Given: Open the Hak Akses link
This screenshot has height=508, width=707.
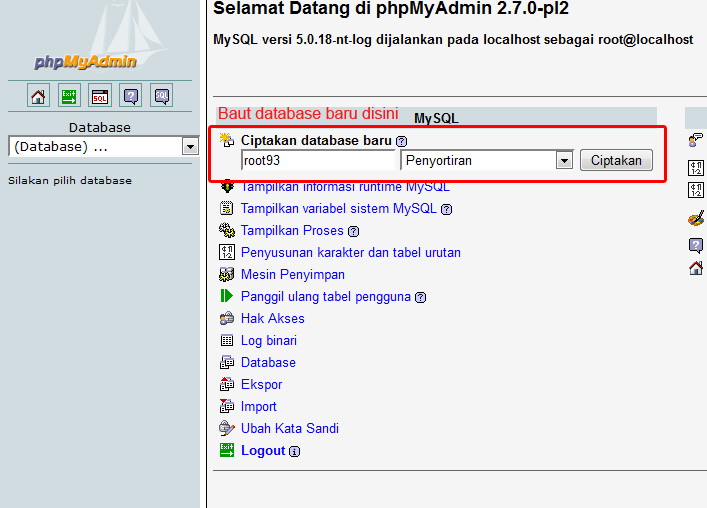Looking at the screenshot, I should [273, 318].
